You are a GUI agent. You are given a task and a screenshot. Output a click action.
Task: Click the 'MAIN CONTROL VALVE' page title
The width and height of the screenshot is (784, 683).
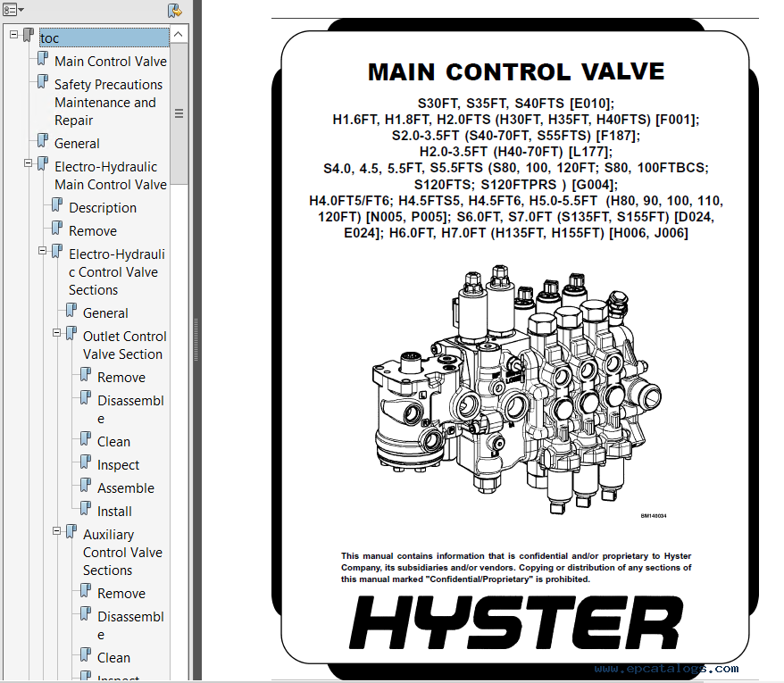(516, 71)
